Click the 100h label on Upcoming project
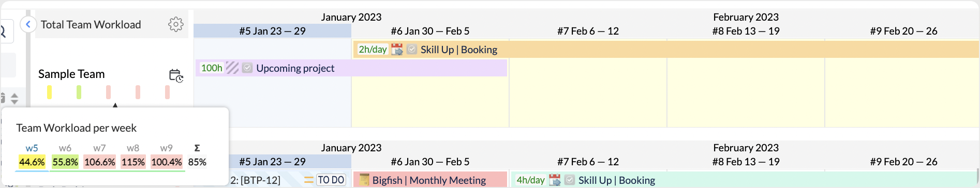Screen dimensions: 980x188 point(212,68)
